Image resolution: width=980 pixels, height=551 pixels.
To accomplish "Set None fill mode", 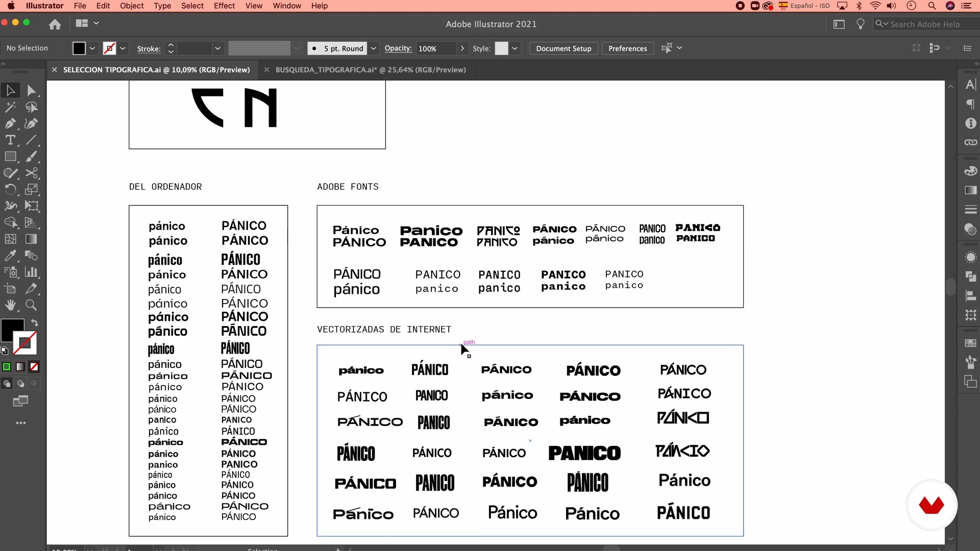I will [34, 367].
